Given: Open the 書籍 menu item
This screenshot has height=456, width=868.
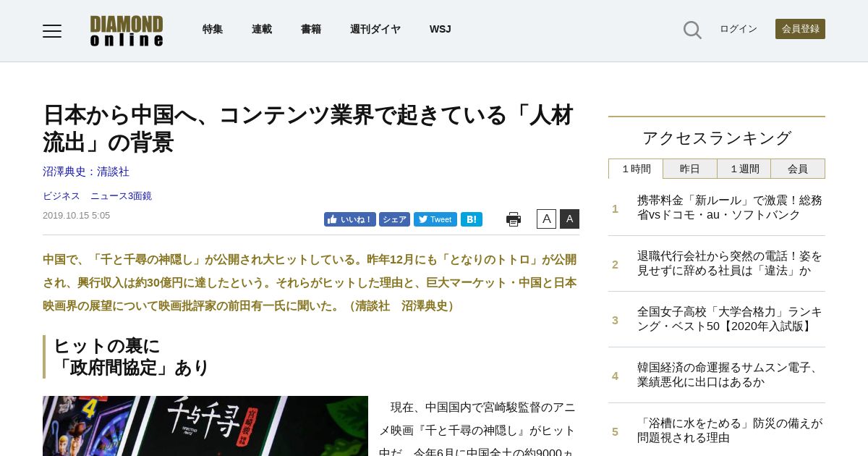Looking at the screenshot, I should tap(311, 29).
